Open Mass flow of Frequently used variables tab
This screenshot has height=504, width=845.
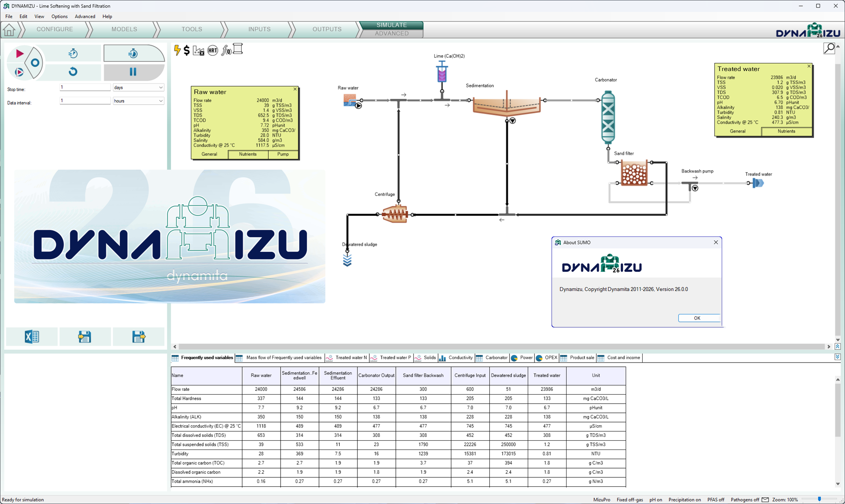click(280, 358)
